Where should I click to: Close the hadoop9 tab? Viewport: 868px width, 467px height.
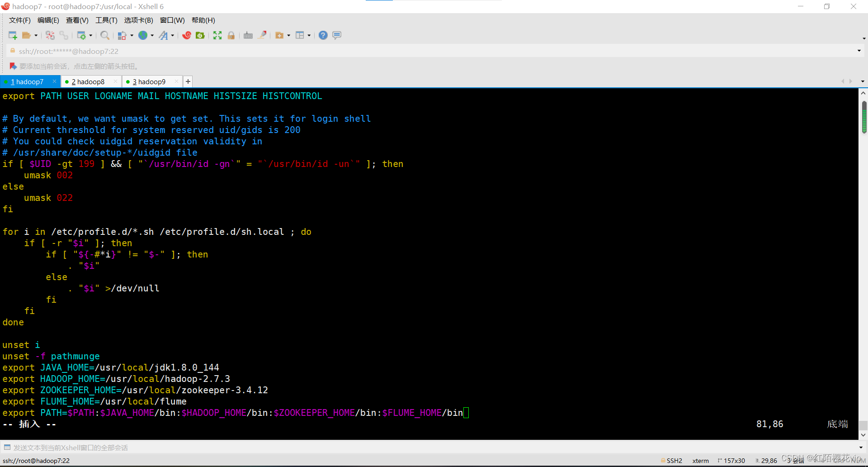coord(176,81)
